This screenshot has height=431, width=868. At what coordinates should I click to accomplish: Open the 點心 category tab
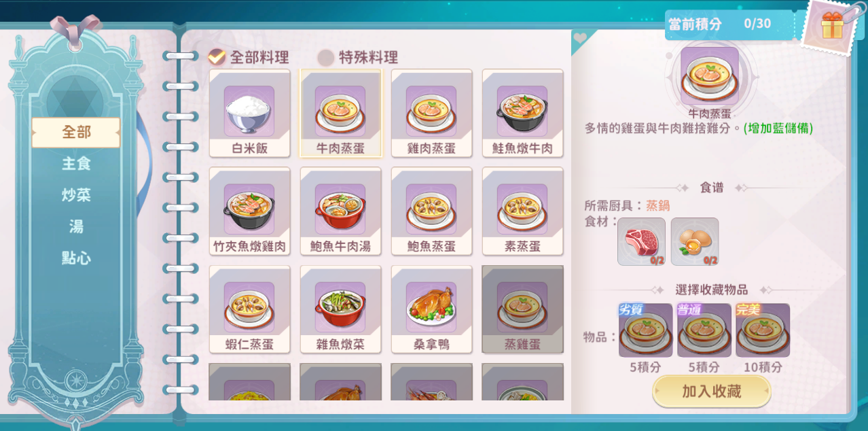[76, 258]
